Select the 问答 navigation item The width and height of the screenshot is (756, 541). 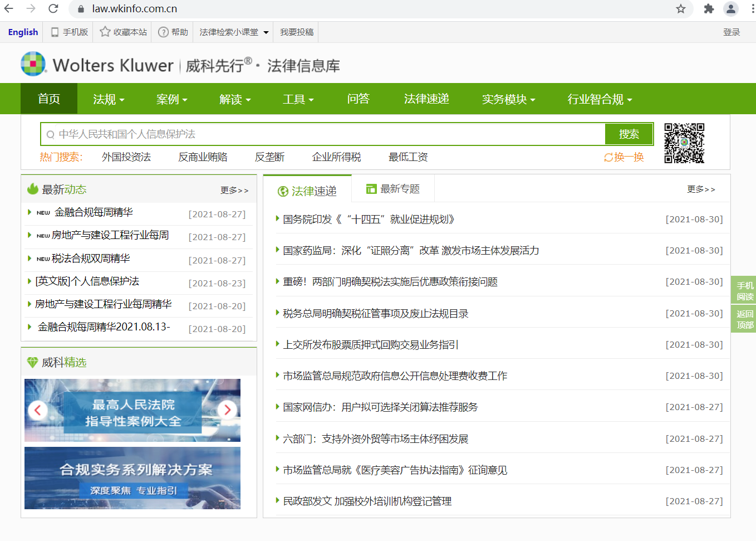(x=359, y=99)
